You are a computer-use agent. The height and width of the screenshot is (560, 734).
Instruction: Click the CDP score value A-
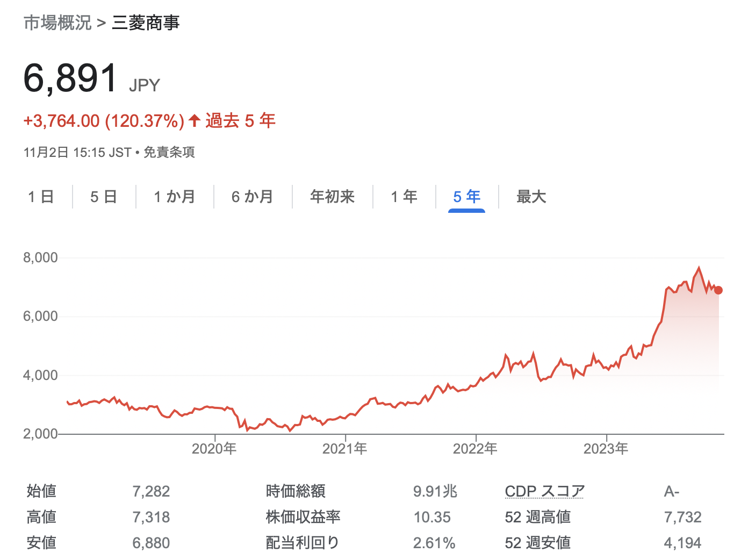point(672,491)
